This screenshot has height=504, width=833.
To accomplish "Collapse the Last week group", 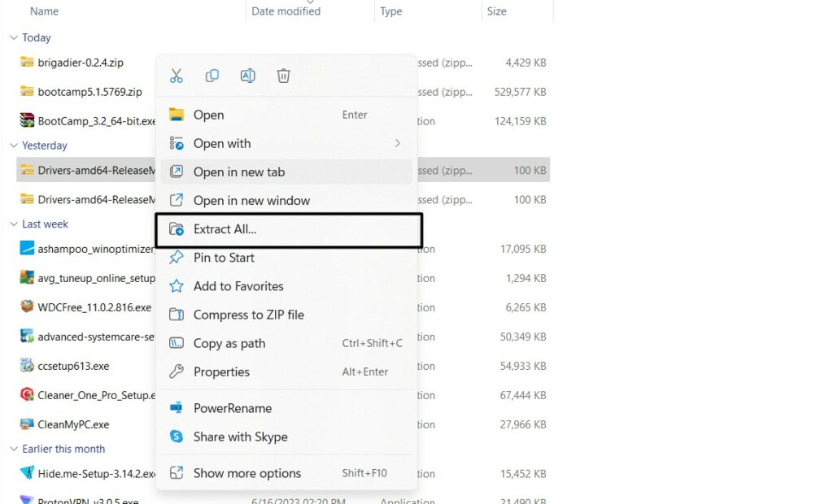I will (x=13, y=224).
